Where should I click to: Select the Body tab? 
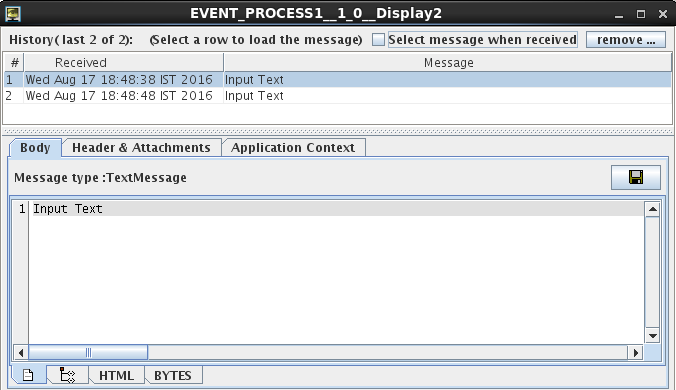click(35, 148)
